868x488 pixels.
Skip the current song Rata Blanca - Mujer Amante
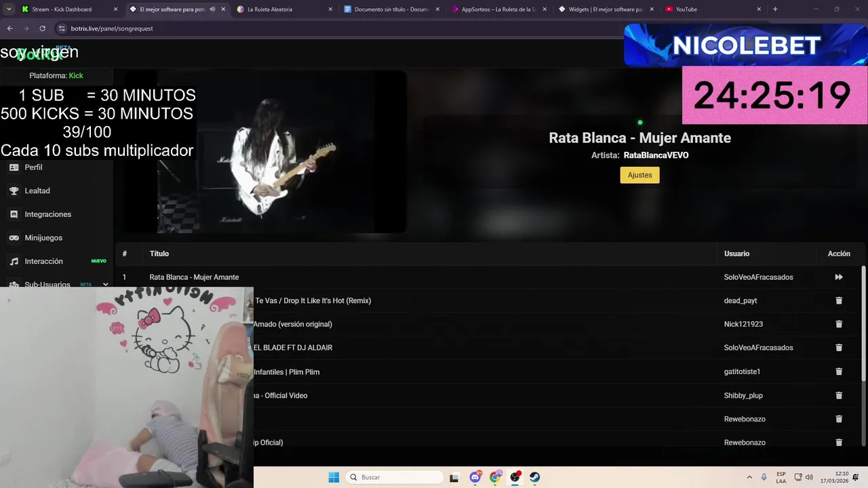[839, 277]
